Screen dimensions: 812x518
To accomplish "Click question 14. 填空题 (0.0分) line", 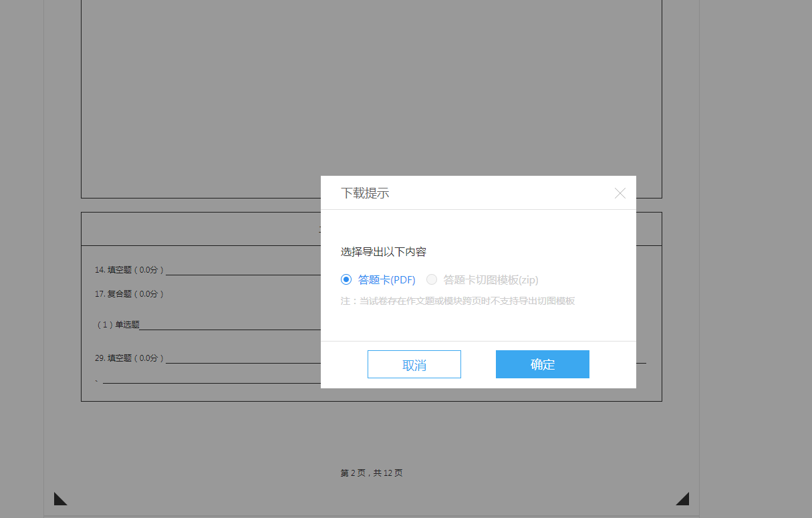I will point(208,270).
